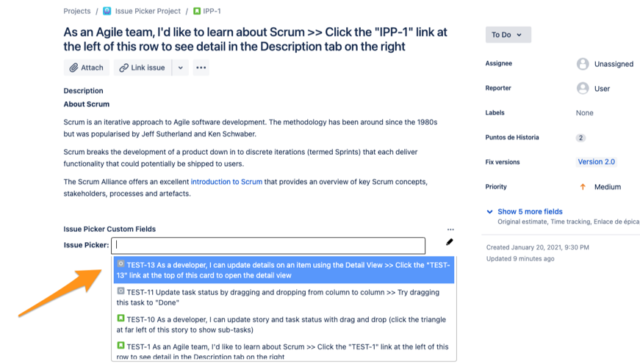The height and width of the screenshot is (364, 640).
Task: Open the dropdown arrow beside Link issue
Action: (x=180, y=68)
